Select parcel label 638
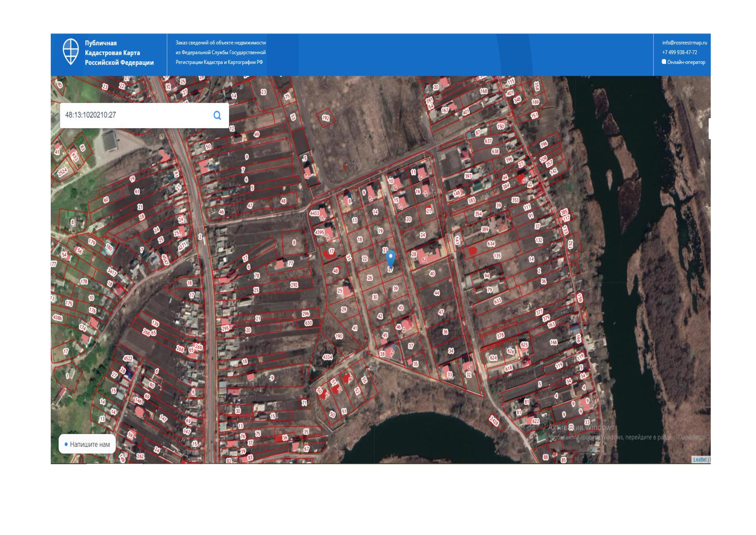The width and height of the screenshot is (756, 535). pyautogui.click(x=495, y=151)
